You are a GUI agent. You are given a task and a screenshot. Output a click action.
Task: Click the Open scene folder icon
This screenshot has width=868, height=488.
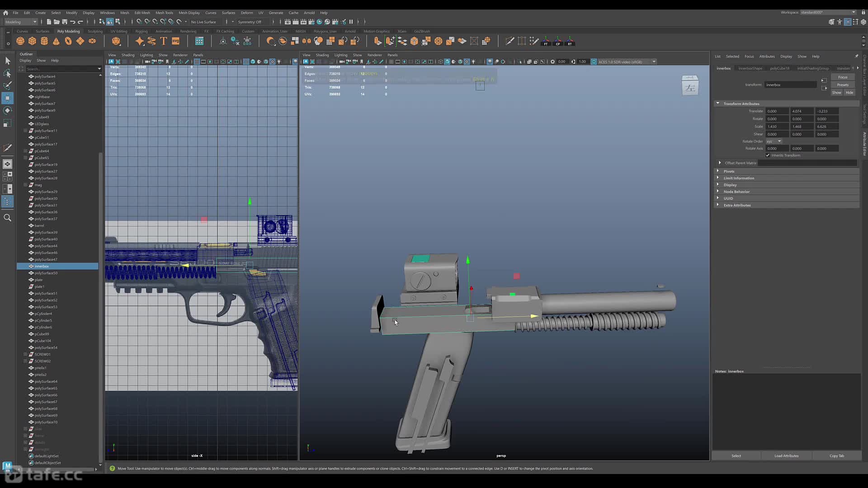pos(57,22)
